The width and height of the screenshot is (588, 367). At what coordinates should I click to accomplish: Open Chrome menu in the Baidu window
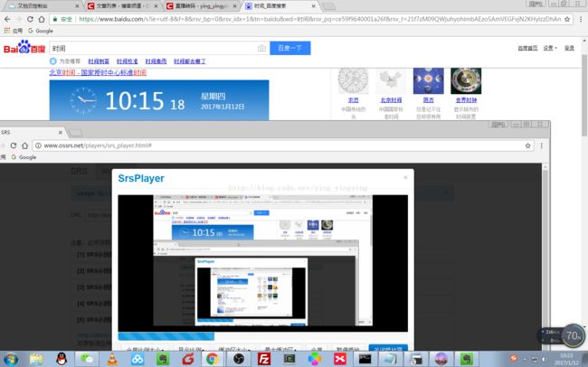pyautogui.click(x=581, y=19)
